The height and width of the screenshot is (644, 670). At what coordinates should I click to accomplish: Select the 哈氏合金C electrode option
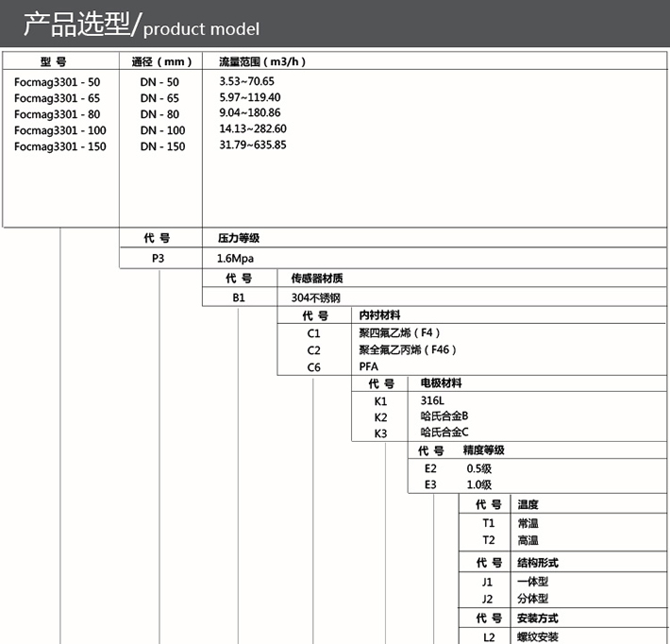444,432
